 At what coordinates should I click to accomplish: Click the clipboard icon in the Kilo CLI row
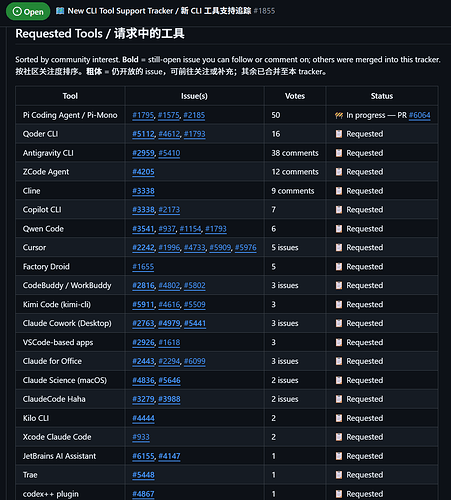339,418
